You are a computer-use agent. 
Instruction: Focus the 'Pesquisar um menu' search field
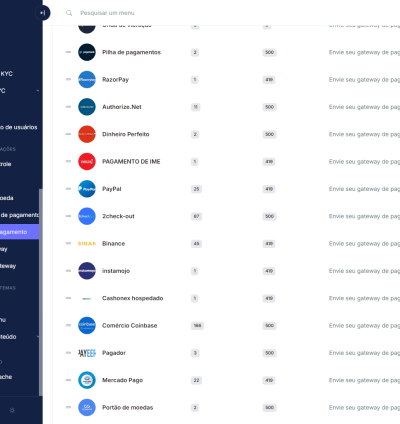(107, 13)
